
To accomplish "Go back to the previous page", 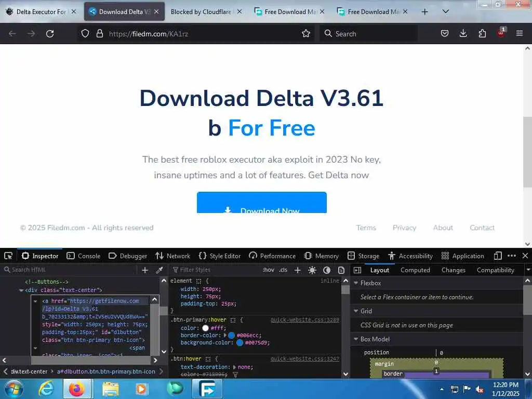I will tap(12, 34).
